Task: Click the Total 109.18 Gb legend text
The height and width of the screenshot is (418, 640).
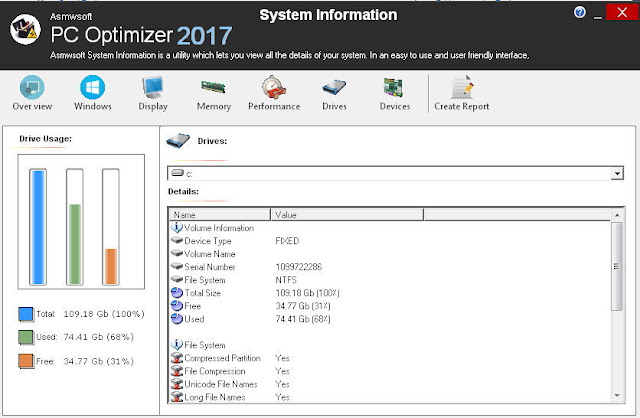Action: tap(90, 314)
